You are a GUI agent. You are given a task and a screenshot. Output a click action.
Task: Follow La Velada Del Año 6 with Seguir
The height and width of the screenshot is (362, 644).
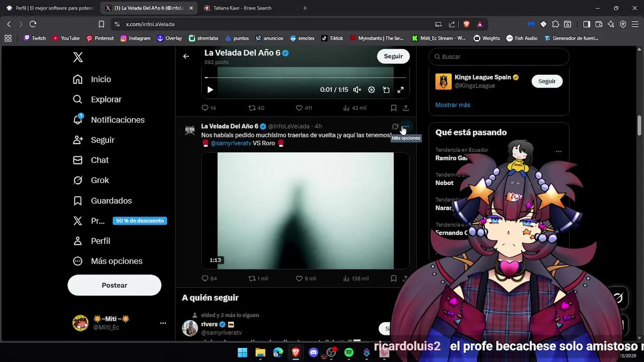coord(393,56)
